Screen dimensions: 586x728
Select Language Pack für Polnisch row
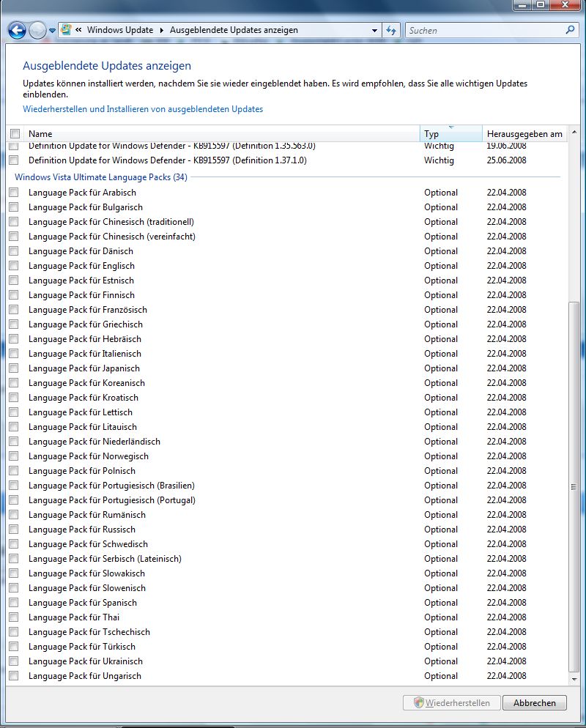[x=287, y=471]
